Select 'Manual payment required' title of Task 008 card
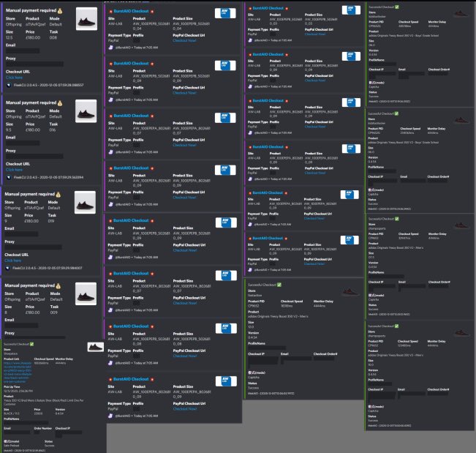This screenshot has height=453, width=476. click(x=31, y=10)
